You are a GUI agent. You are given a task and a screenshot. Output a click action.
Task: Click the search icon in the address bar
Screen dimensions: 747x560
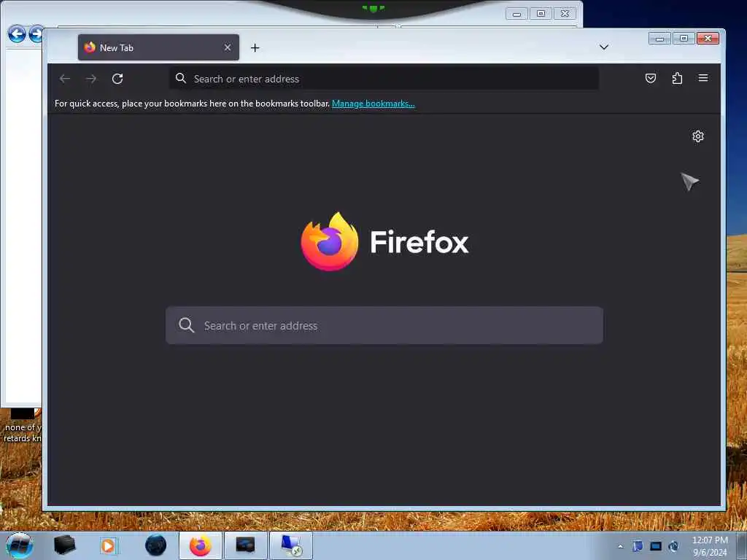(x=181, y=78)
